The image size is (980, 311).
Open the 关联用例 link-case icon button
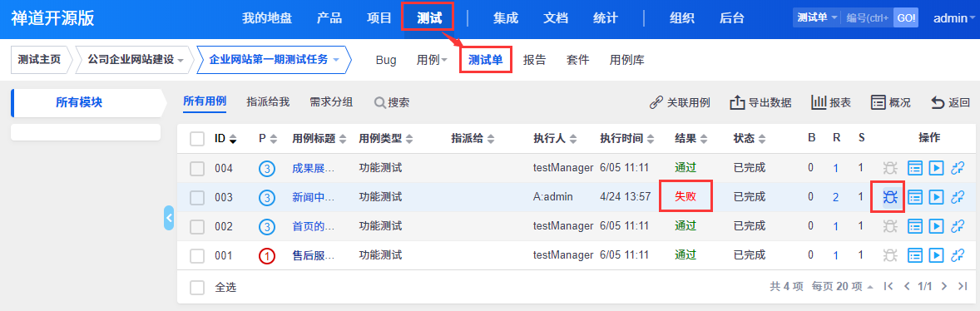click(x=680, y=102)
